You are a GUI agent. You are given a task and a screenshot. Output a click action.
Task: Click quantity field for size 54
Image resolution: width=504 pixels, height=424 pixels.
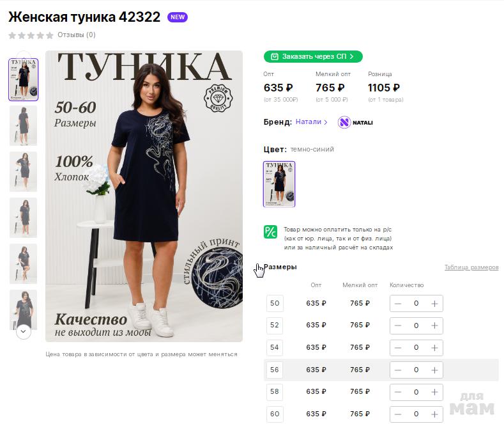pyautogui.click(x=416, y=347)
